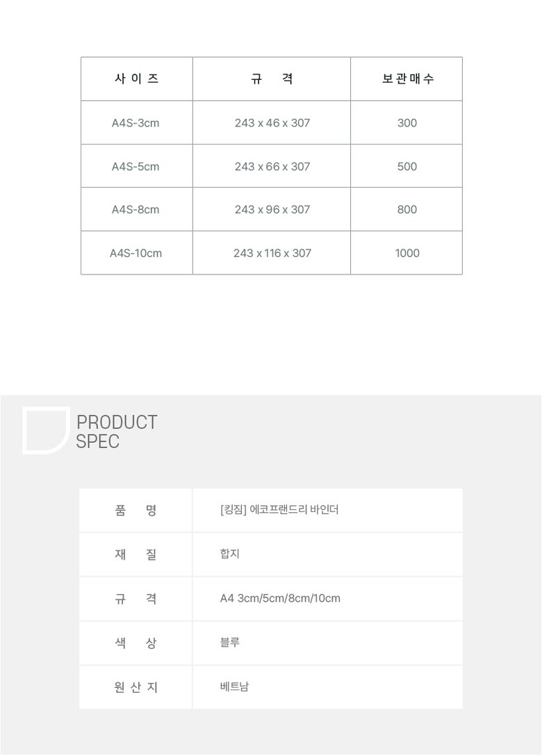Screen dimensions: 542x756
Task: Select the A4S-10cm size cell
Action: [135, 254]
